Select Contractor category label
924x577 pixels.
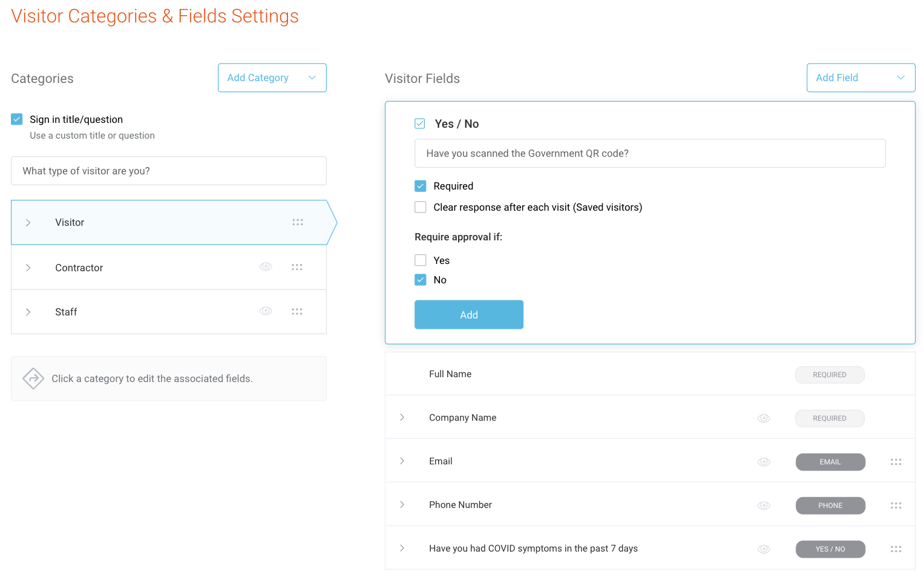point(79,268)
